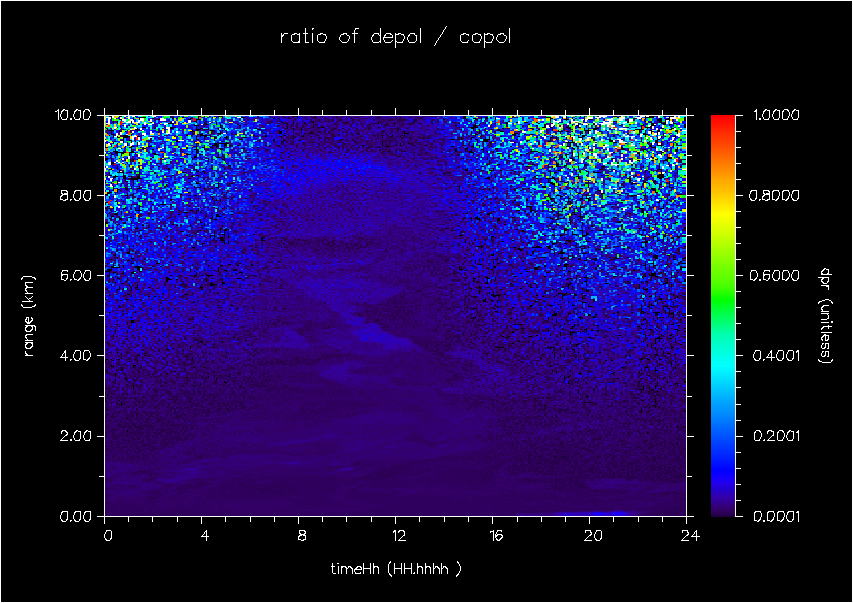Image resolution: width=853 pixels, height=603 pixels.
Task: Click the colorbar value '1.0000'
Action: (776, 115)
